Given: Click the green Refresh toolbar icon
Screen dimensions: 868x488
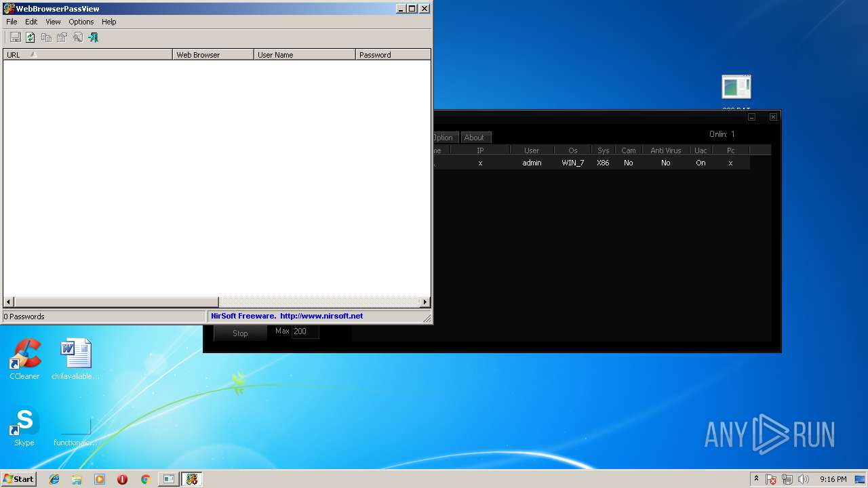Looking at the screenshot, I should (x=31, y=38).
